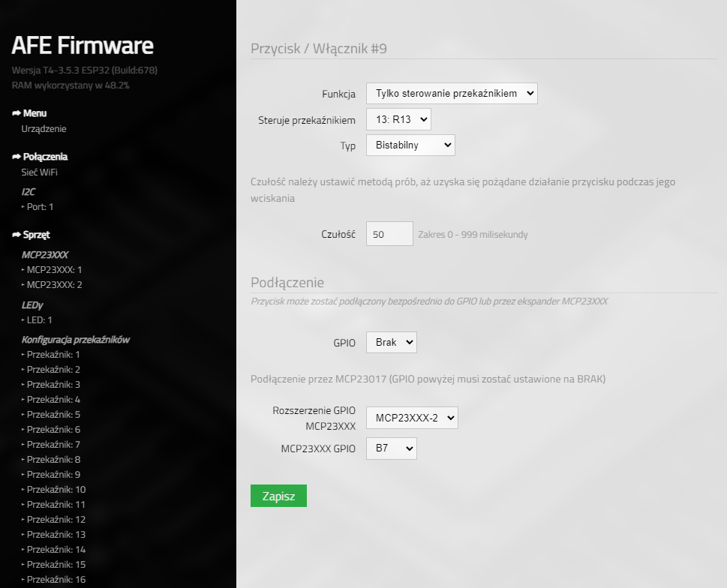
Task: Open Przekaźnik: 8 settings
Action: [53, 459]
